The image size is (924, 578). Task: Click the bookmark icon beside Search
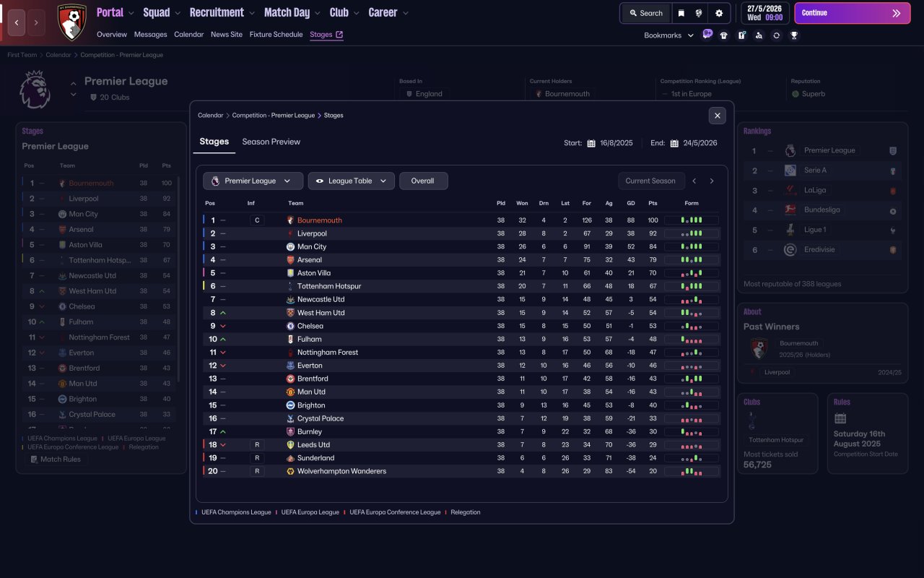point(681,13)
